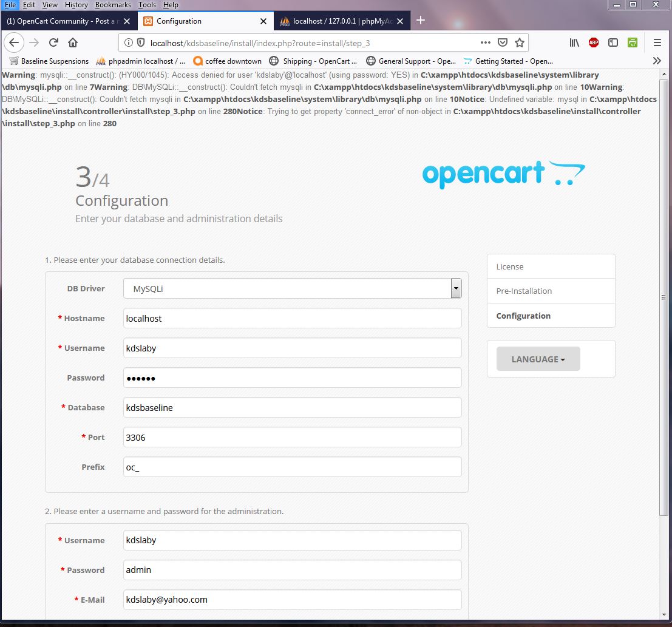Open the File menu
The width and height of the screenshot is (672, 627).
(10, 5)
